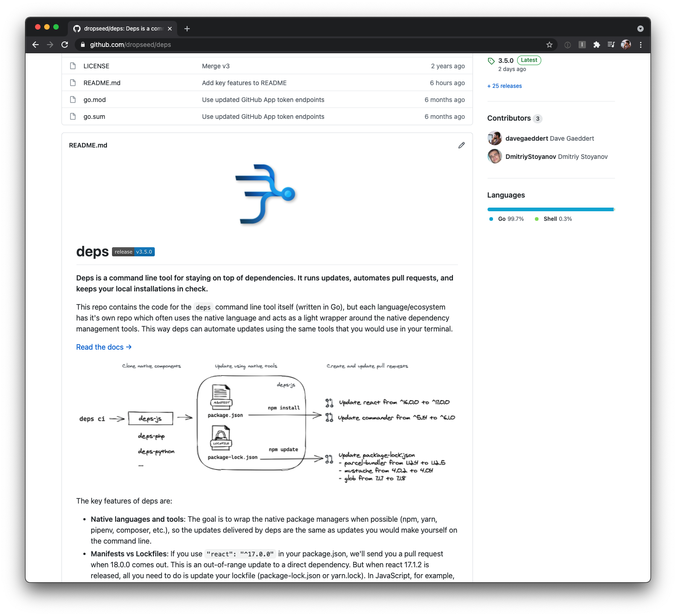Viewport: 676px width, 616px height.
Task: Open a new tab with plus icon
Action: coord(187,29)
